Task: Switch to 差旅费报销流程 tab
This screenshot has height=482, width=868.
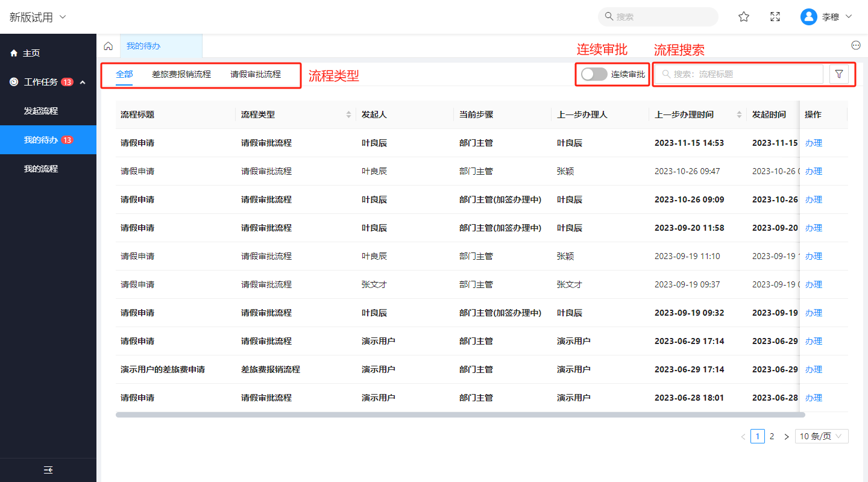Action: (181, 74)
